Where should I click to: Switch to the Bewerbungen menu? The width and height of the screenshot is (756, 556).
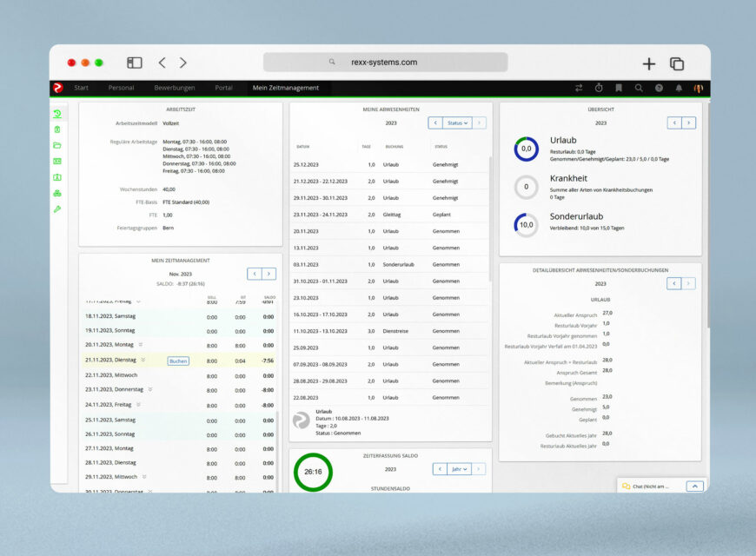(x=174, y=88)
